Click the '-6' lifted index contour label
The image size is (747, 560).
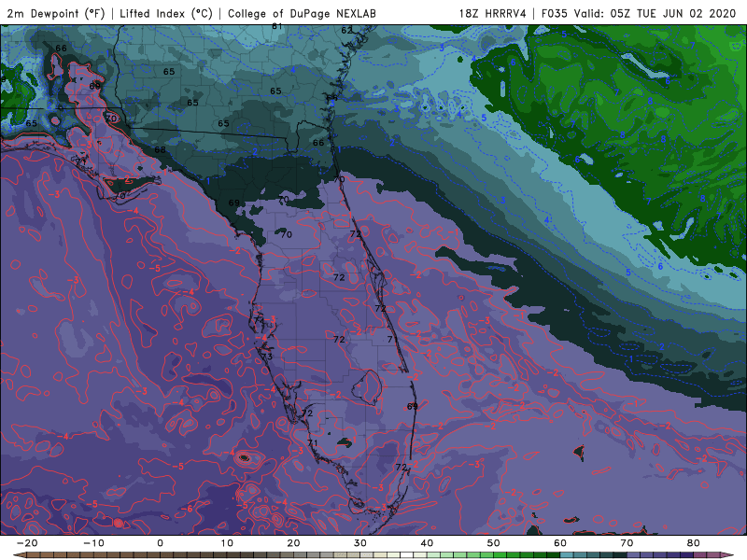[x=188, y=509]
